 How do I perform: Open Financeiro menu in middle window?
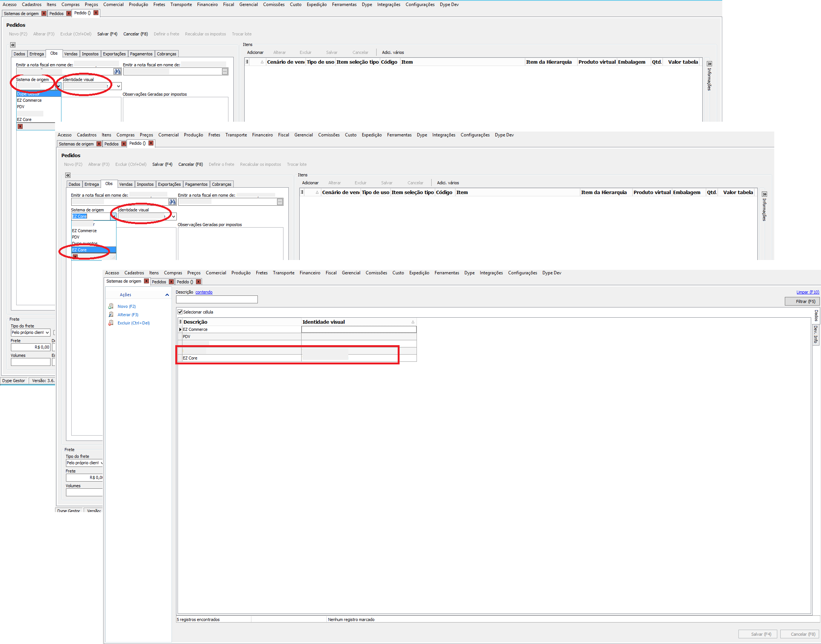pyautogui.click(x=262, y=135)
